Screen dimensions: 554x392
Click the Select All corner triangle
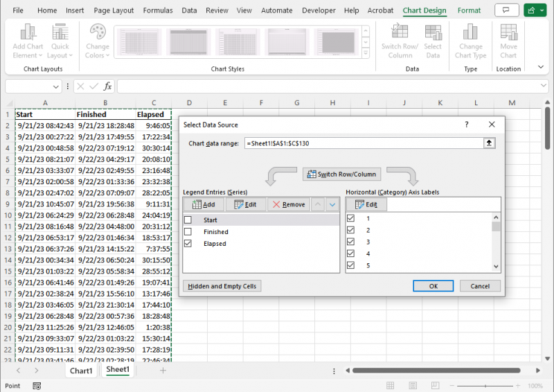(x=10, y=103)
